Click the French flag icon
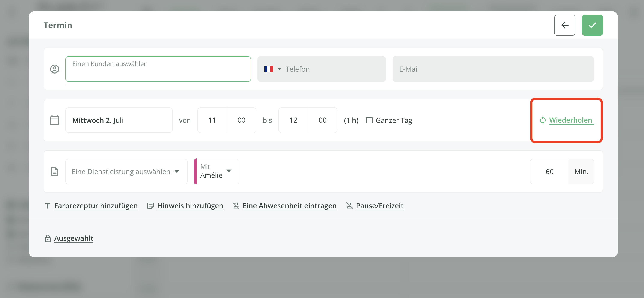 (268, 69)
